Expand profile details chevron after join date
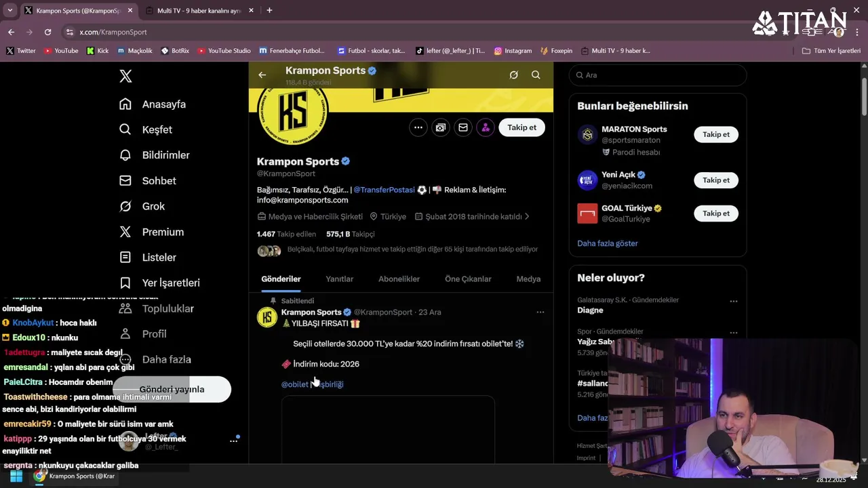 527,217
